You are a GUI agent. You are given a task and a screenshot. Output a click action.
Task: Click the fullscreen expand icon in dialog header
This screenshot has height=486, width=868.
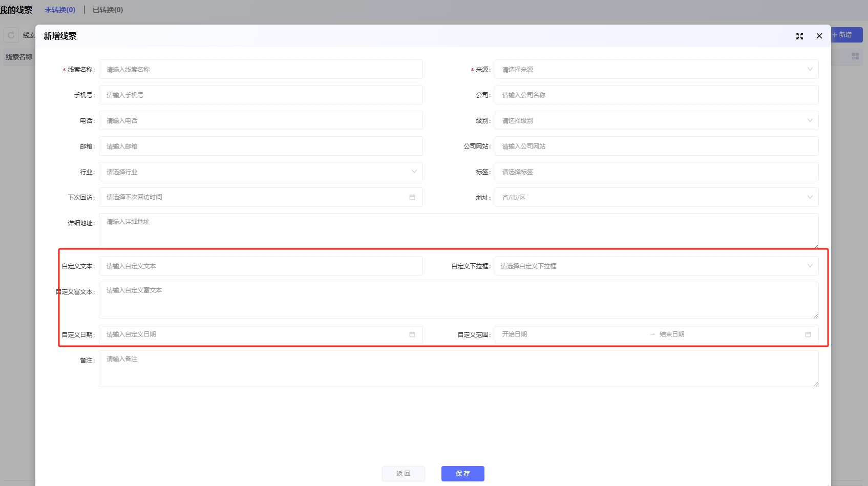pos(799,36)
